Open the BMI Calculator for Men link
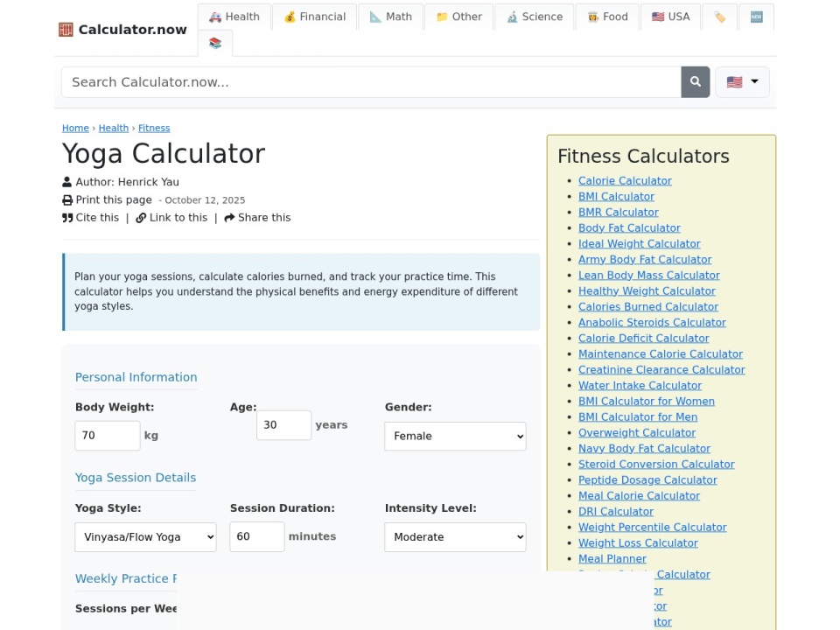 click(x=638, y=417)
